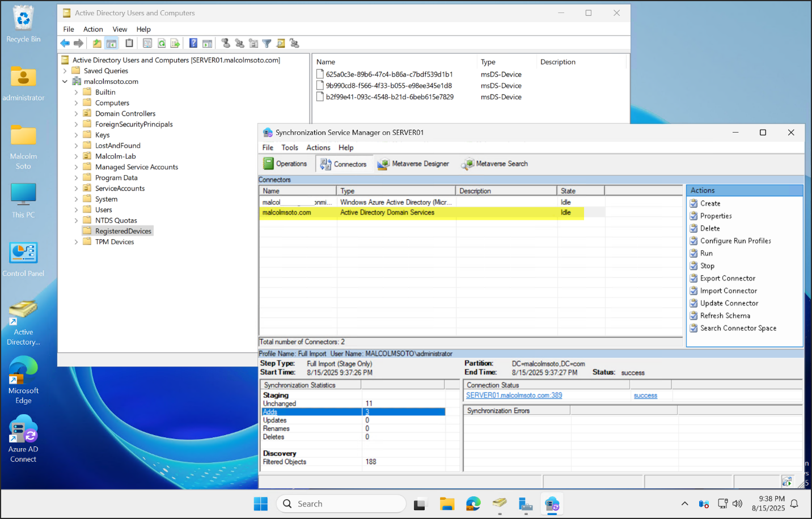The image size is (812, 519).
Task: Select the RegisteredDevices tree folder
Action: tap(123, 231)
